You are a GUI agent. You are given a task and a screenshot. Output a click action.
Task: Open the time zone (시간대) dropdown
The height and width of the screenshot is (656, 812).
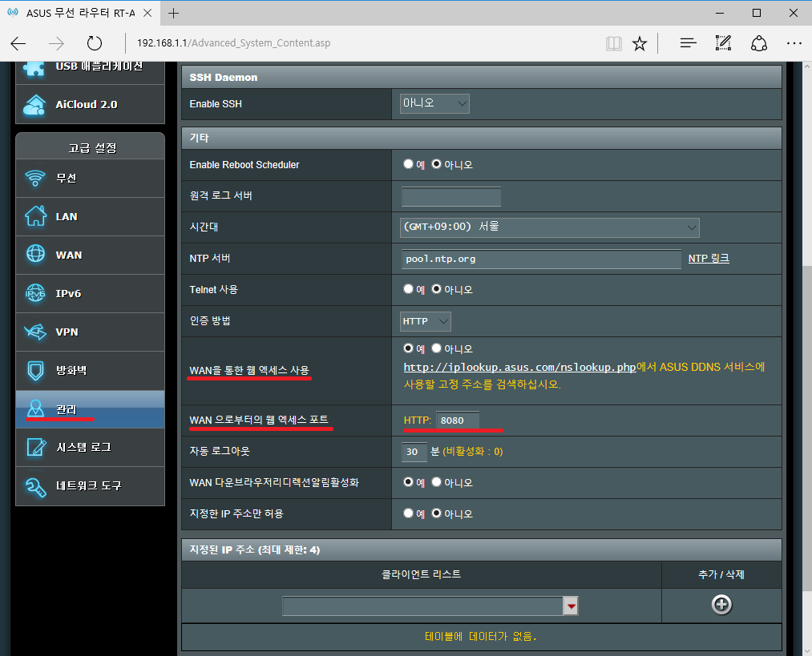[x=549, y=227]
